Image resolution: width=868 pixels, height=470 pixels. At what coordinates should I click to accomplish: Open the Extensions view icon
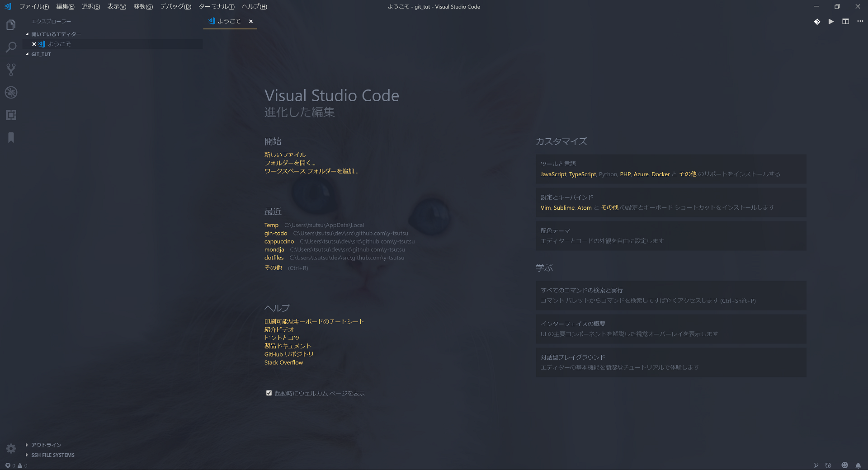coord(11,115)
